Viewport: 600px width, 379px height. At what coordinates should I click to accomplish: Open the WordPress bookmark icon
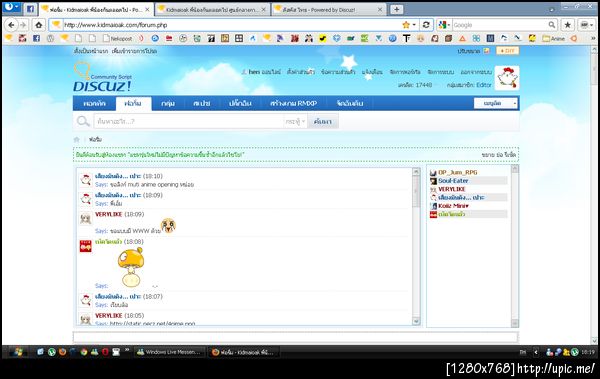point(50,38)
